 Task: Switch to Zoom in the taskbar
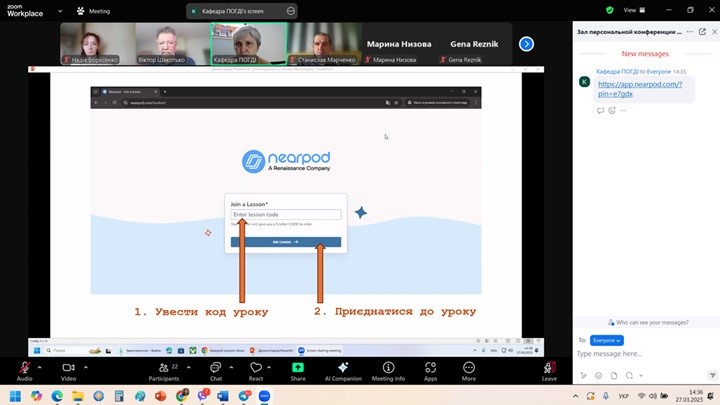pos(264,396)
